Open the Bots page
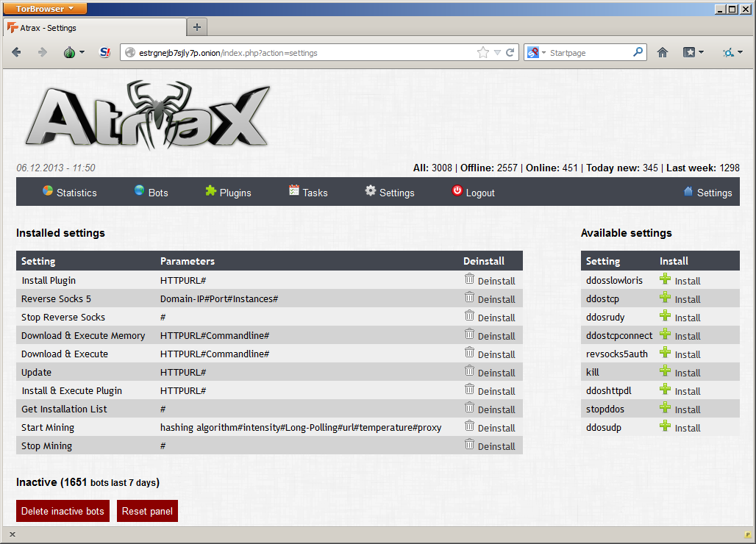The width and height of the screenshot is (756, 544). pos(151,193)
